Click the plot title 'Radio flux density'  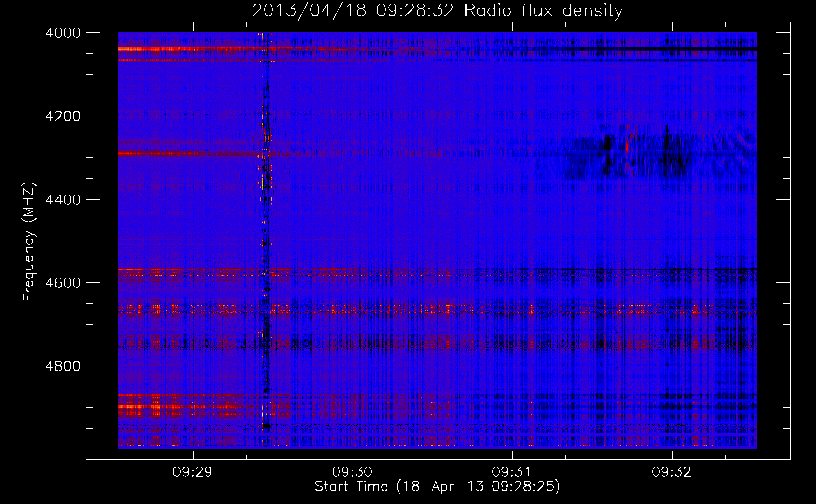[x=543, y=11]
